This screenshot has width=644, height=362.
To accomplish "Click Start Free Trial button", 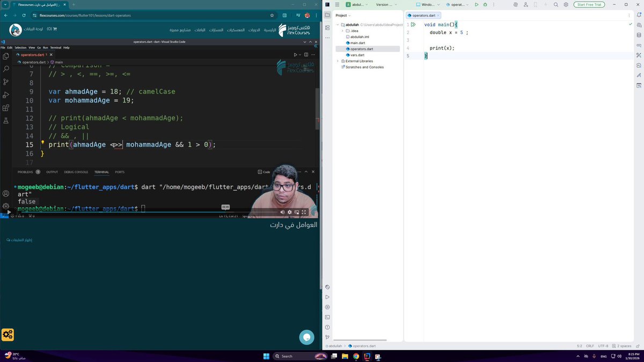I will (x=589, y=4).
